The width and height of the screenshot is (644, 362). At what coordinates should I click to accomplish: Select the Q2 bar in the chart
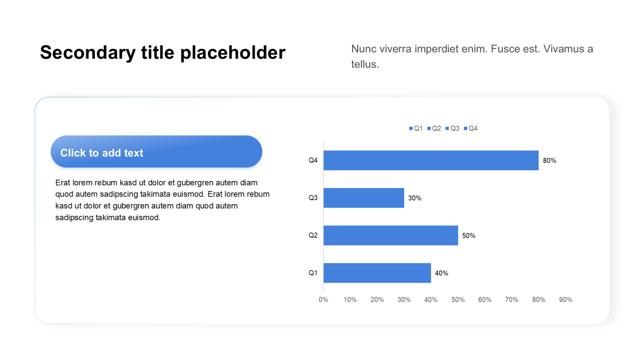390,235
